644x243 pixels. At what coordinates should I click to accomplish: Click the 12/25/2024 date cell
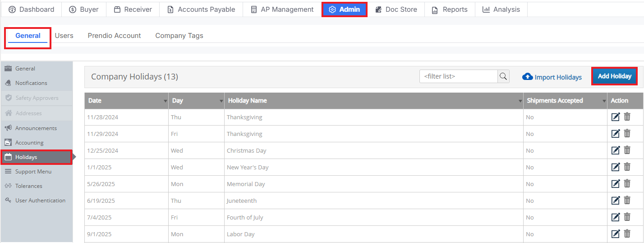click(x=126, y=150)
